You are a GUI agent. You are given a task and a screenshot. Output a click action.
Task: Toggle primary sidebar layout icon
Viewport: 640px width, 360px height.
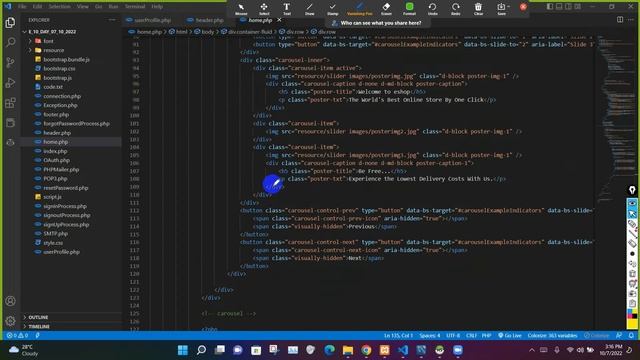550,7
